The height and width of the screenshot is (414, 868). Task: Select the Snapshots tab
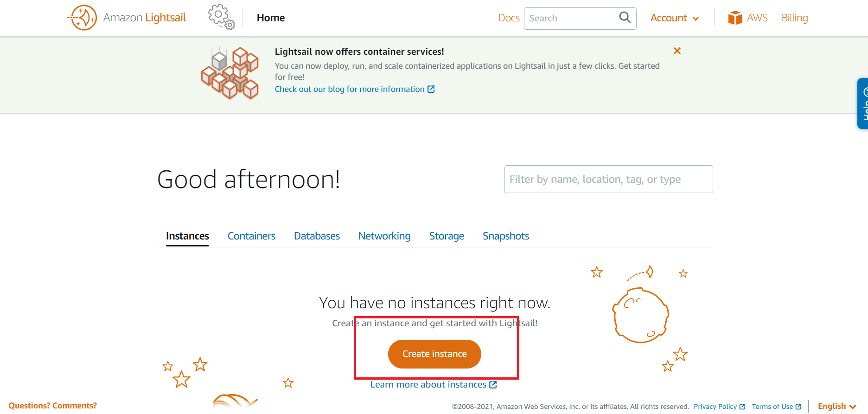(506, 236)
